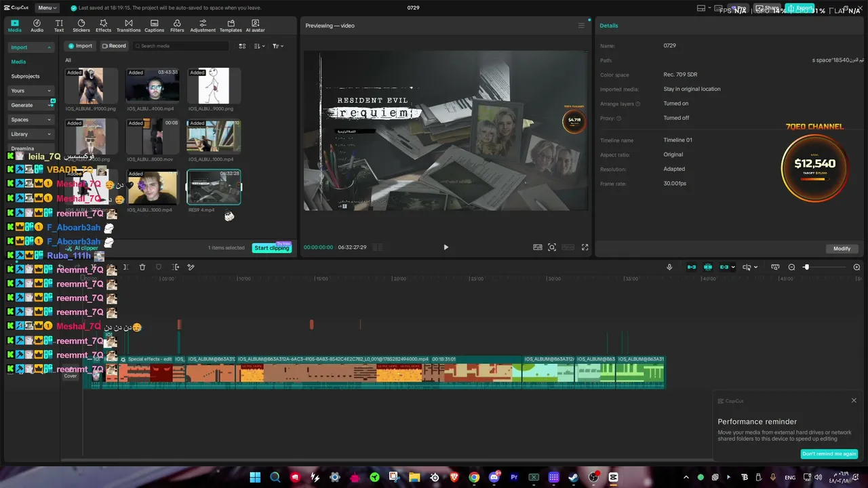Open the Filters panel
Image resolution: width=868 pixels, height=488 pixels.
[177, 26]
